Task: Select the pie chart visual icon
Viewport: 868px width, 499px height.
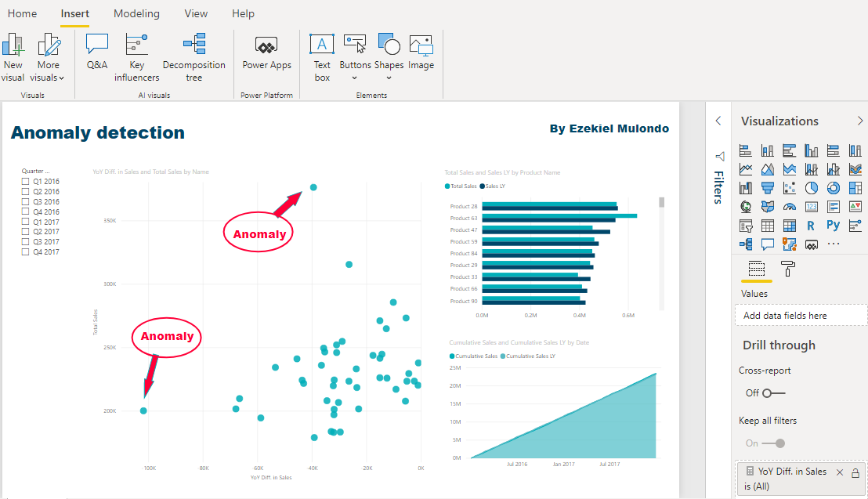Action: click(x=812, y=187)
